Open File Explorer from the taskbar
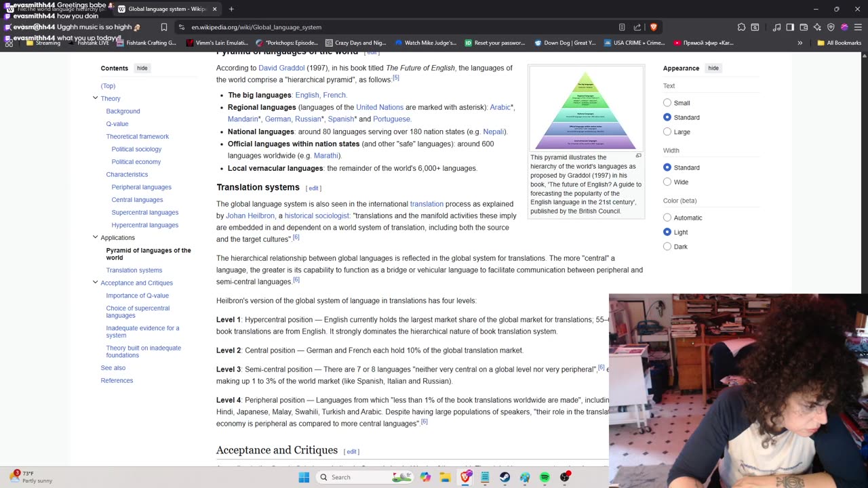868x488 pixels. 445,477
